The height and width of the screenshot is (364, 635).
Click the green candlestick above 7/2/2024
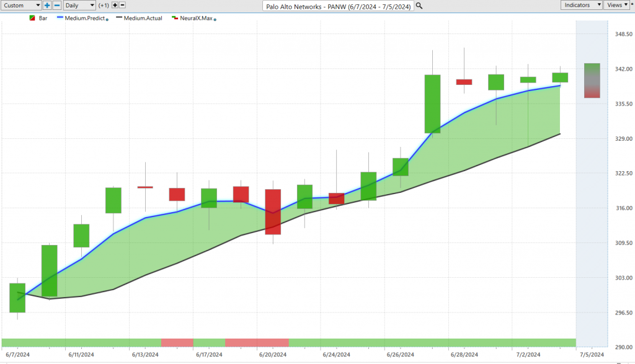[528, 80]
